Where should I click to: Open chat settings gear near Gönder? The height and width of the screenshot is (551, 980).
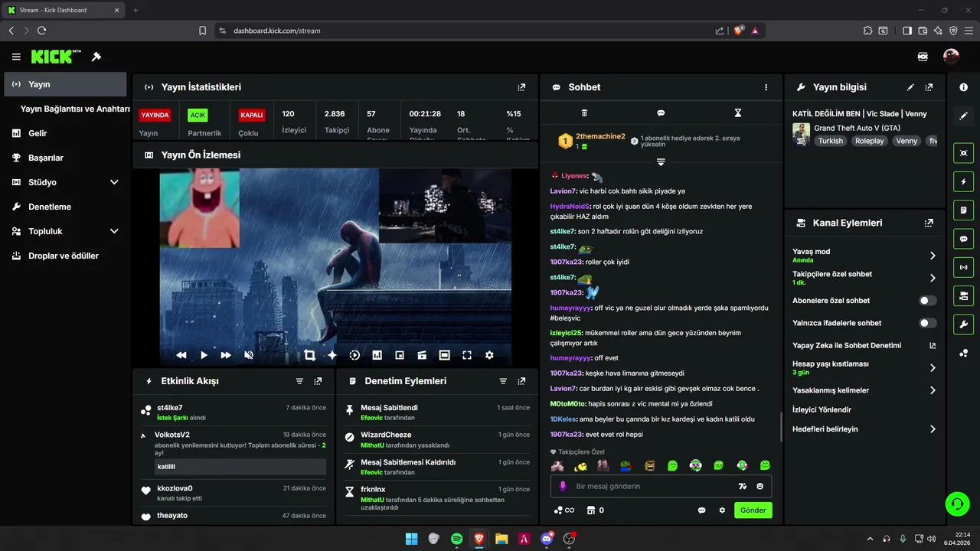722,510
